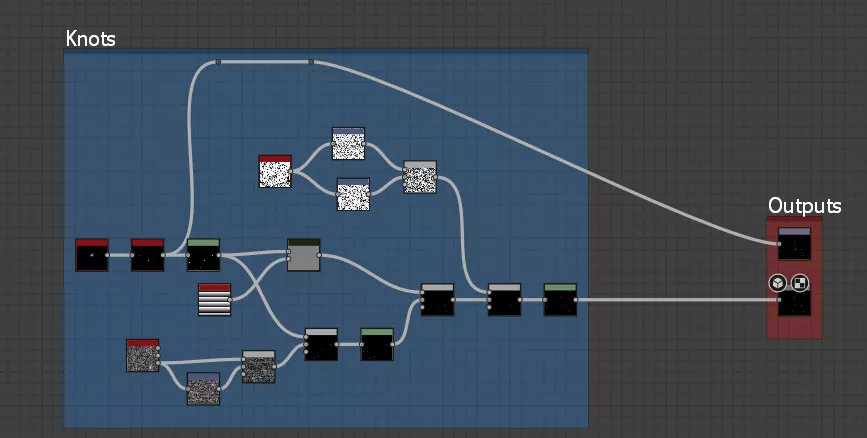Select the solid gray node with dark green header
867x438 pixels.
(303, 255)
